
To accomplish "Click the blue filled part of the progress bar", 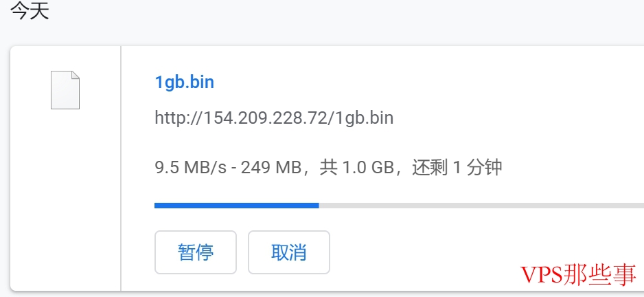I will pyautogui.click(x=237, y=206).
